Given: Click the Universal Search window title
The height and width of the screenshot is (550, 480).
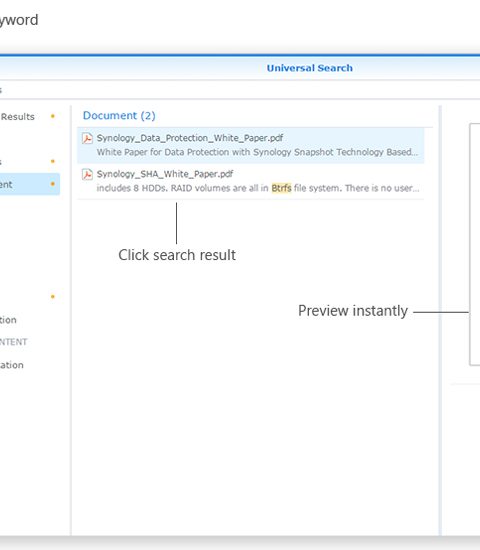Looking at the screenshot, I should (x=309, y=68).
